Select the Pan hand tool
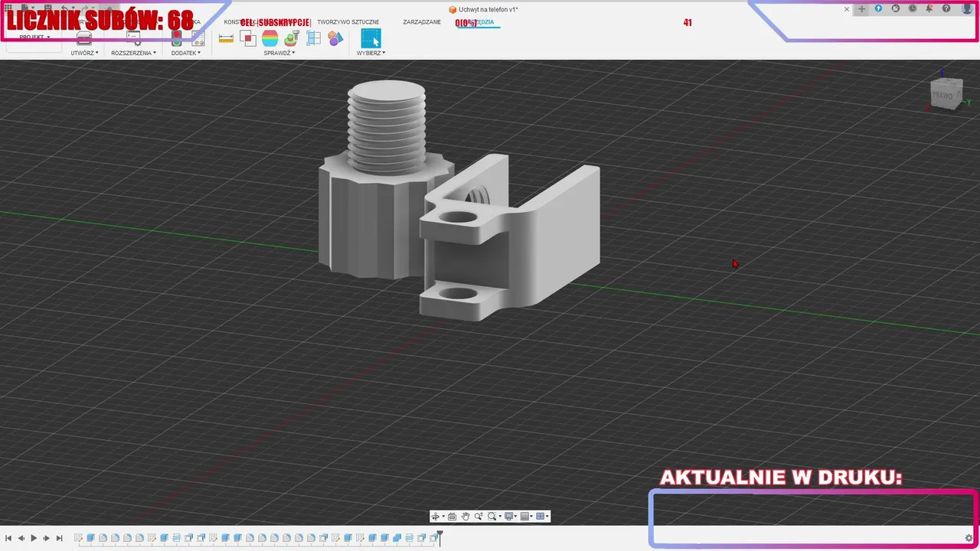Screen dimensions: 980x551 (x=465, y=517)
